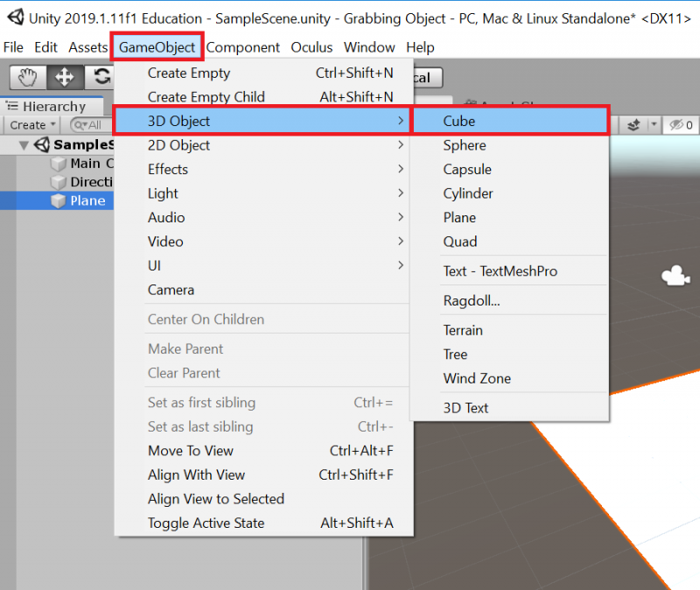Open the effects dropdown arrow in Scene toolbar
The image size is (700, 590).
[x=654, y=124]
